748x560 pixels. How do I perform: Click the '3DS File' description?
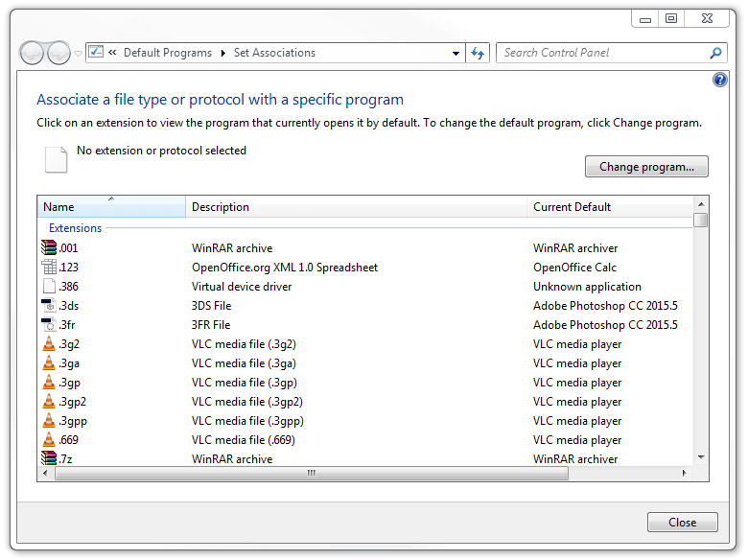click(211, 306)
